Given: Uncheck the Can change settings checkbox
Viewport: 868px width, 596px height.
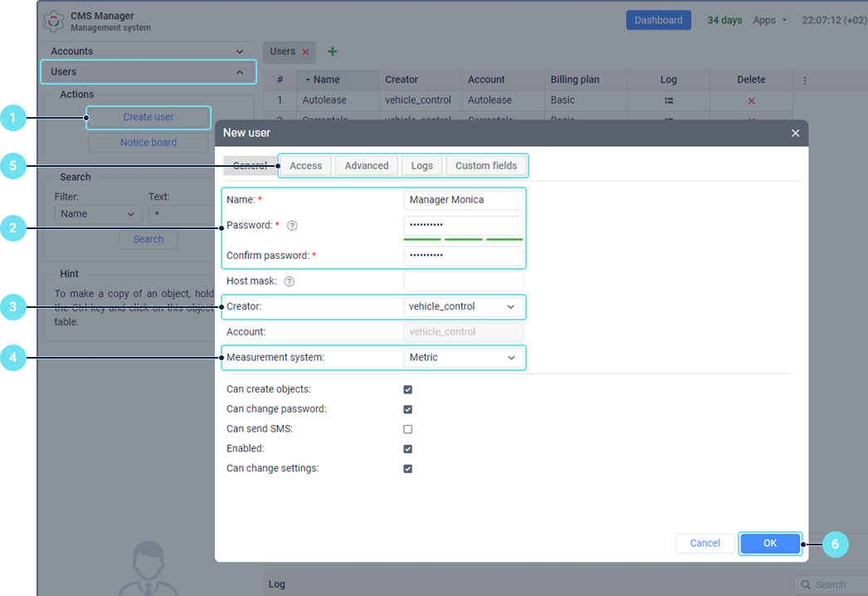Looking at the screenshot, I should point(407,469).
